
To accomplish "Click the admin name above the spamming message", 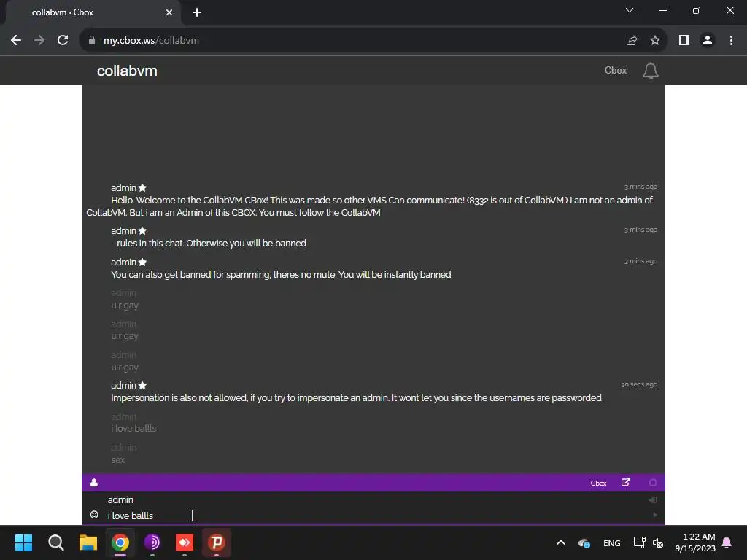I will (x=123, y=262).
